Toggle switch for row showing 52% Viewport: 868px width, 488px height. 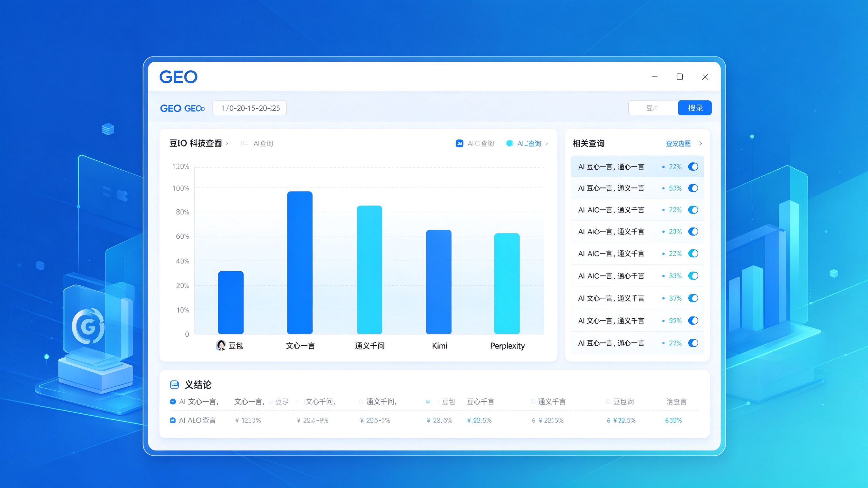point(693,188)
